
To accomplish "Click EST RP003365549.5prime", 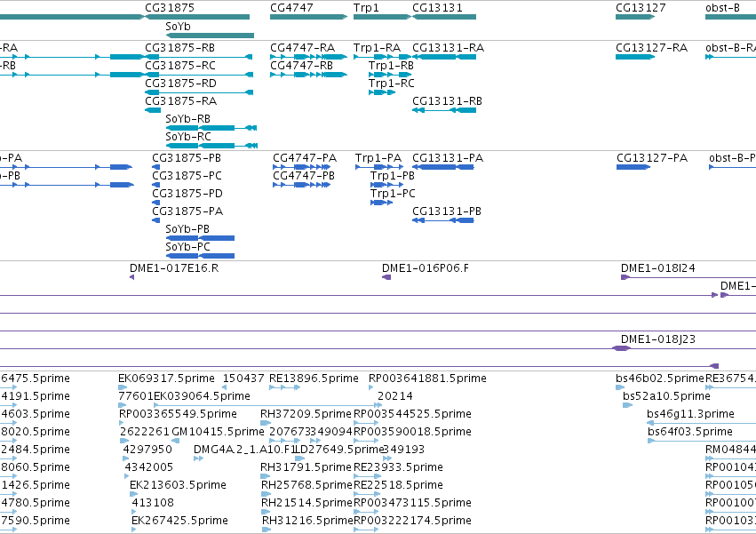I will (123, 423).
